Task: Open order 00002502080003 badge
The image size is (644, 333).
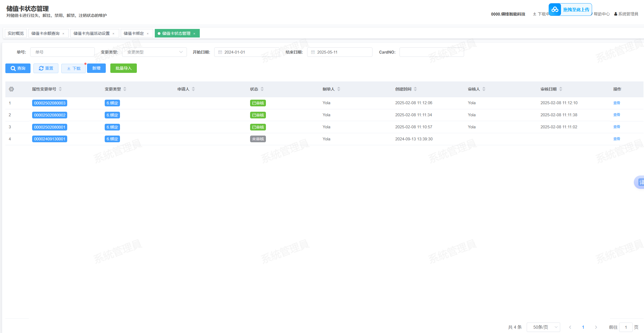Action: click(x=50, y=103)
